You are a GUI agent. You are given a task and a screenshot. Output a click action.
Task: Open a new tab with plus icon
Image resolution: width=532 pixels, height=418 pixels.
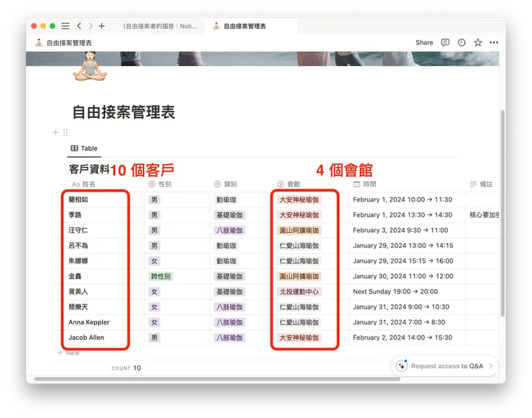tap(101, 26)
